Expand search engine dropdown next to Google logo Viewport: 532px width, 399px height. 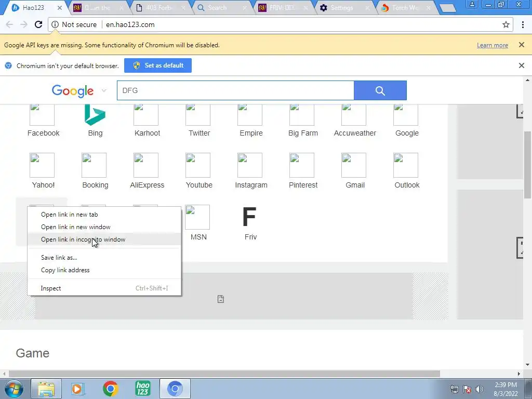pos(104,90)
